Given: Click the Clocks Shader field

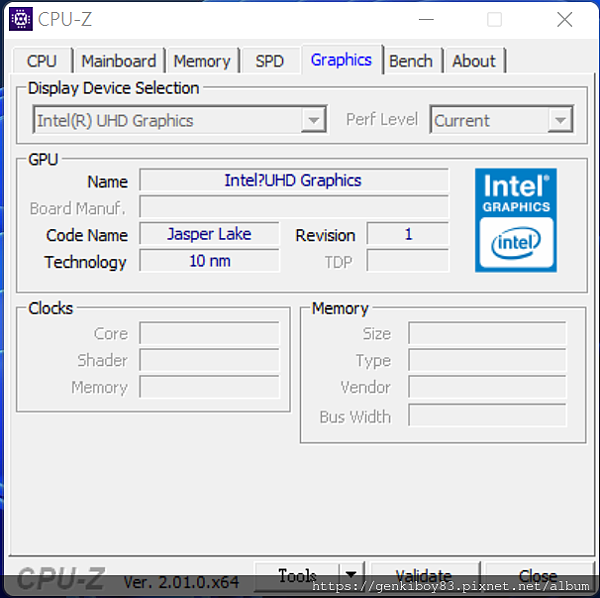Looking at the screenshot, I should 209,360.
